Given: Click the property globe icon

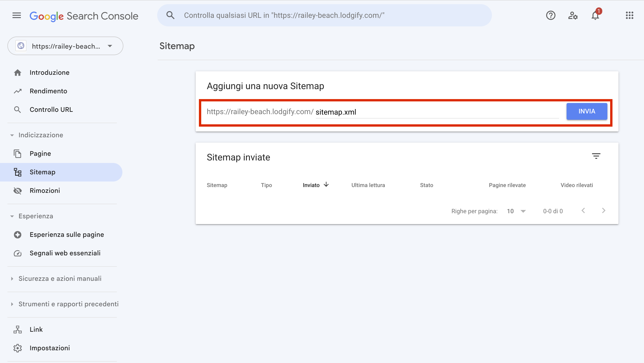Looking at the screenshot, I should point(21,46).
